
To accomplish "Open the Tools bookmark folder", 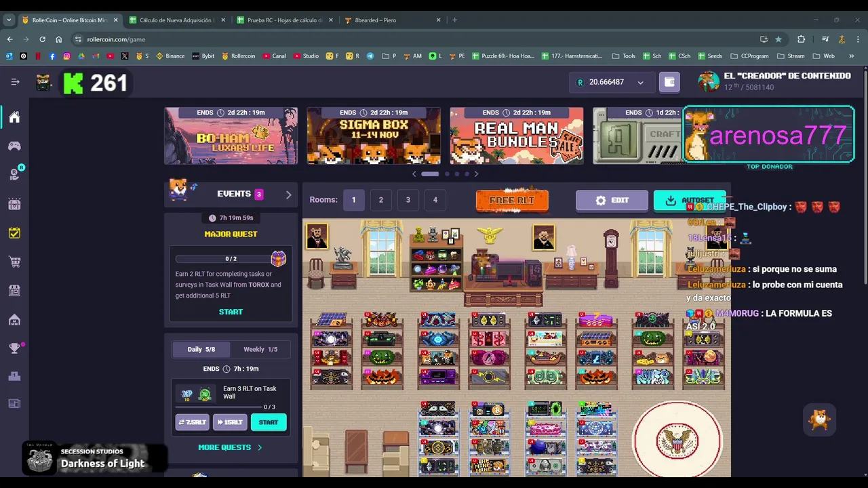I will tap(623, 56).
